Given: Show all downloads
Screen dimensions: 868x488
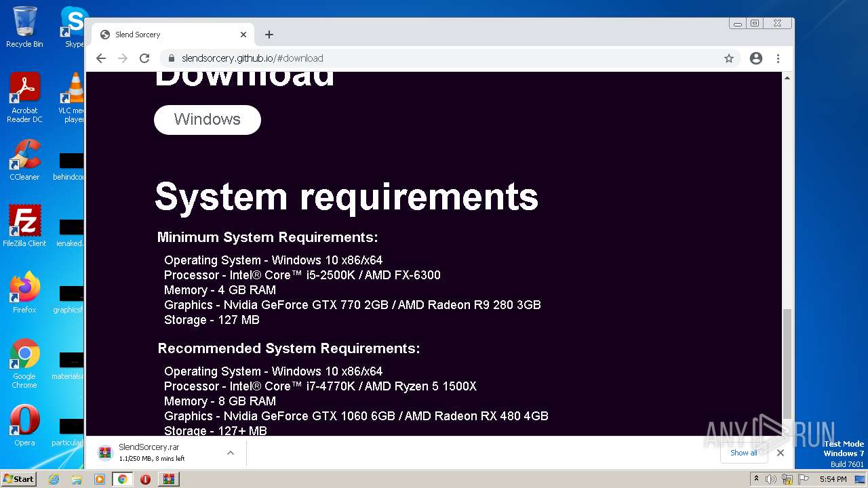Looking at the screenshot, I should (x=744, y=453).
